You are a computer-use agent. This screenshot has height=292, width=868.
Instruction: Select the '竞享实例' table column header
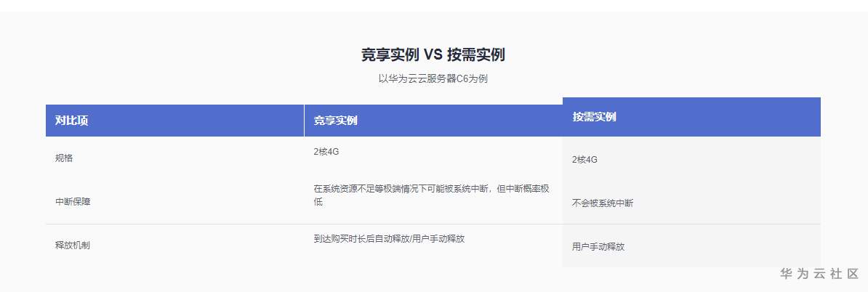[x=335, y=121]
